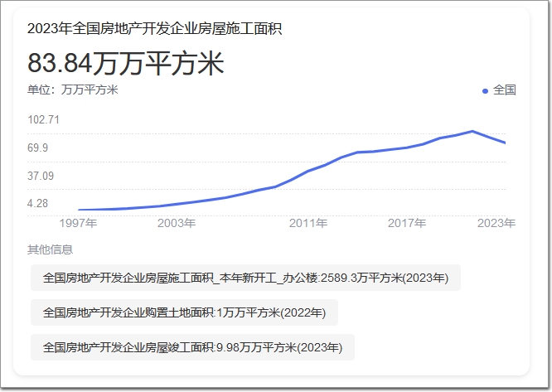Open the 房屋竣工面积 9.98万万平方米 chip

pos(192,347)
